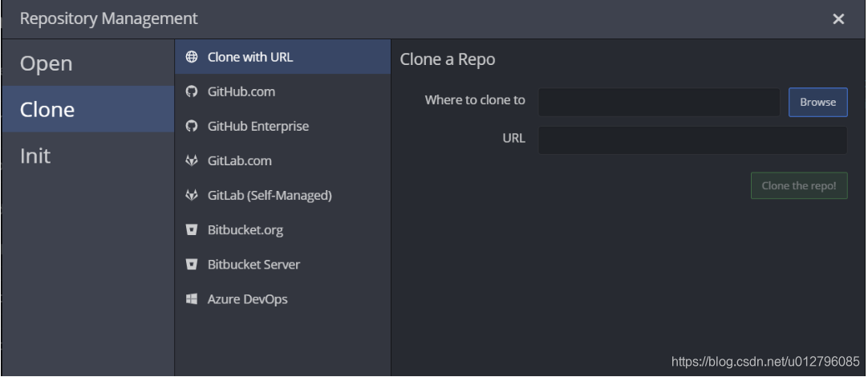This screenshot has height=377, width=868.
Task: Click the Bitbucket Server bucket icon
Action: tap(192, 265)
